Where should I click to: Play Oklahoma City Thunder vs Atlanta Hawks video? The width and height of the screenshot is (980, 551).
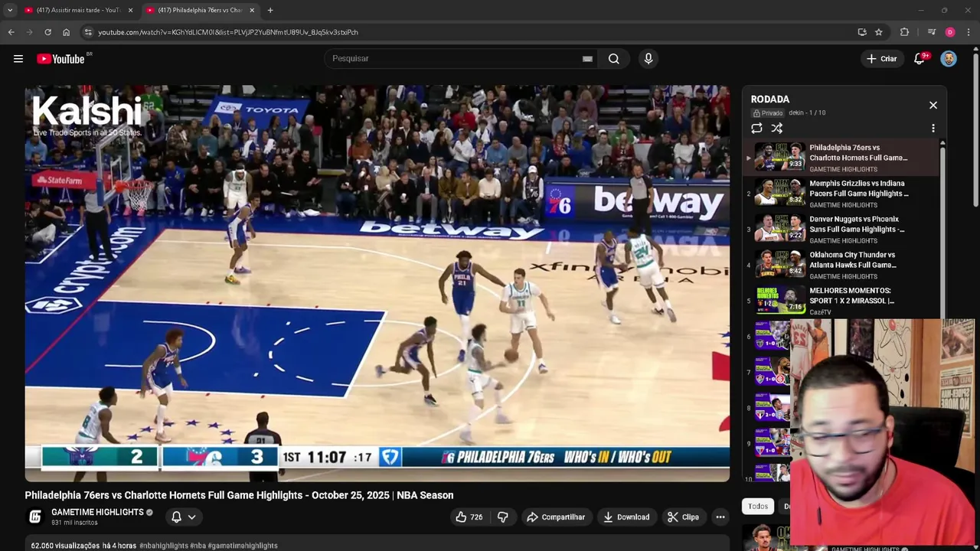[x=840, y=266]
